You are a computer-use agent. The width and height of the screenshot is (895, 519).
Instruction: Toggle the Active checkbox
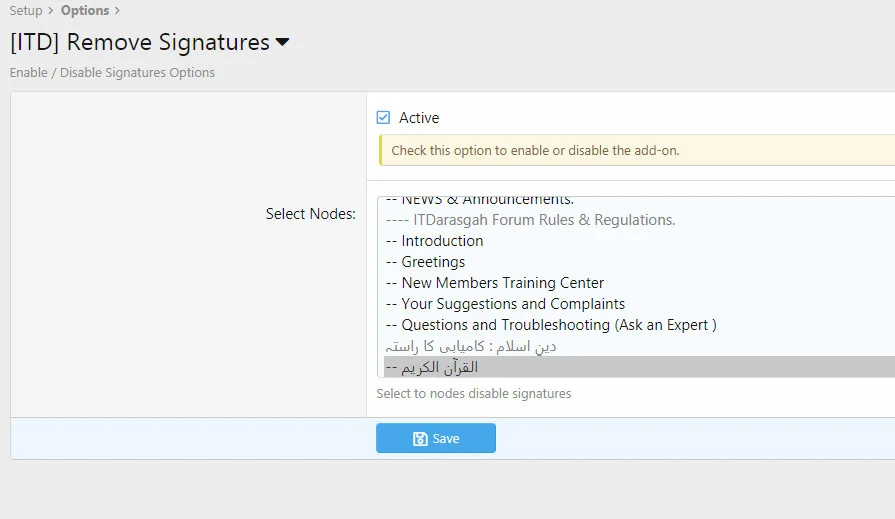point(383,118)
